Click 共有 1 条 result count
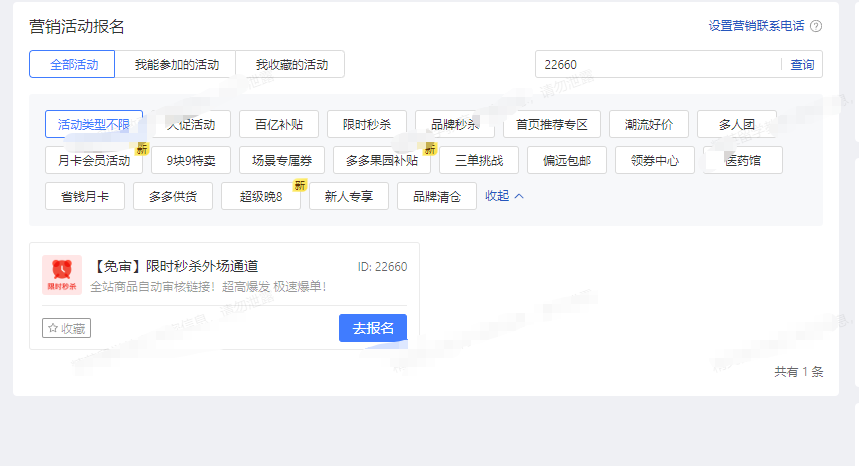Screen dimensions: 859x466 click(798, 372)
